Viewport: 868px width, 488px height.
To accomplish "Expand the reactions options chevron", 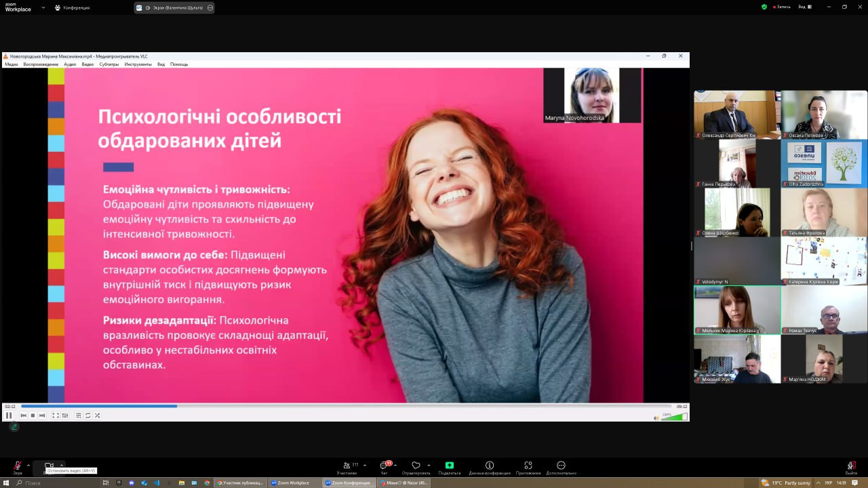I will coord(429,465).
